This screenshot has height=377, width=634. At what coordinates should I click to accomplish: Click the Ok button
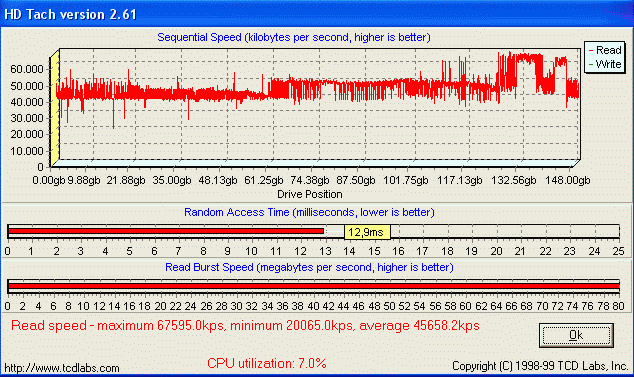(x=576, y=335)
